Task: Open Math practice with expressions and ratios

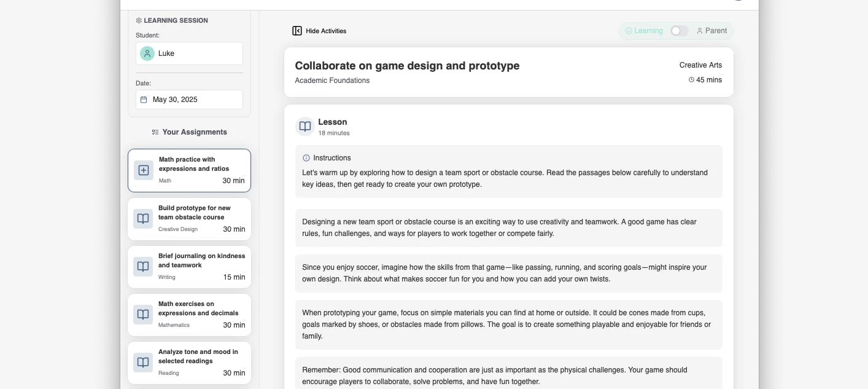Action: tap(194, 164)
